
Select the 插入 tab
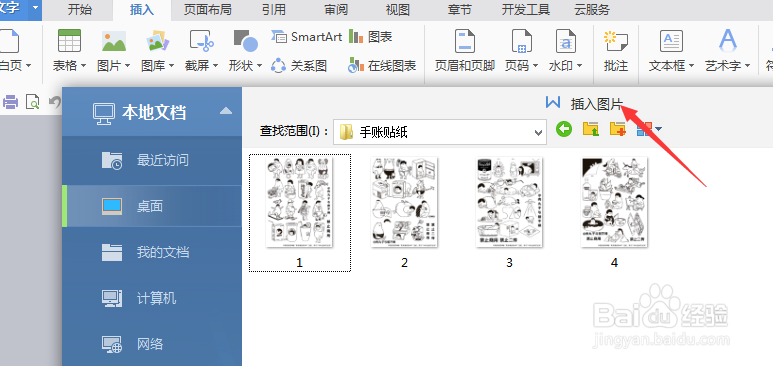pyautogui.click(x=142, y=10)
